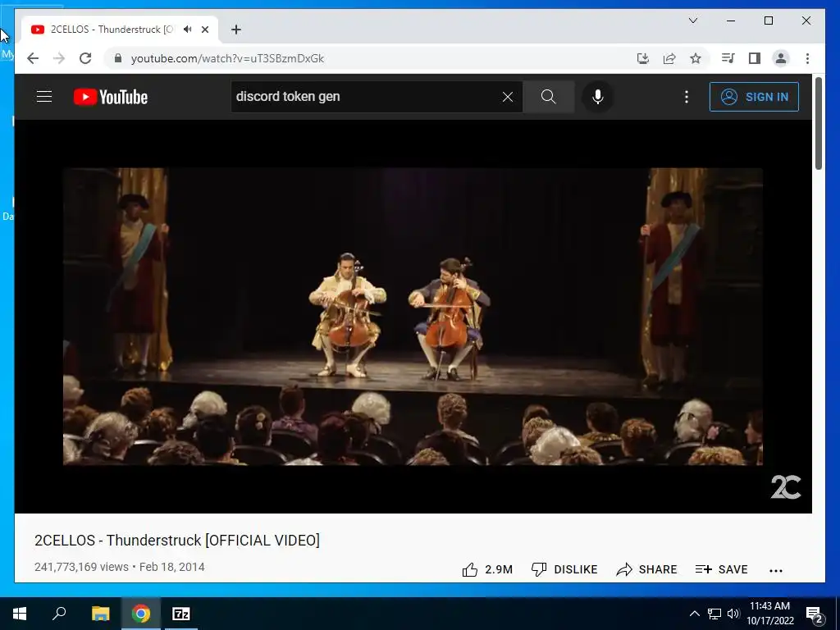The image size is (840, 630).
Task: Reload the page with the refresh icon
Action: pyautogui.click(x=85, y=58)
